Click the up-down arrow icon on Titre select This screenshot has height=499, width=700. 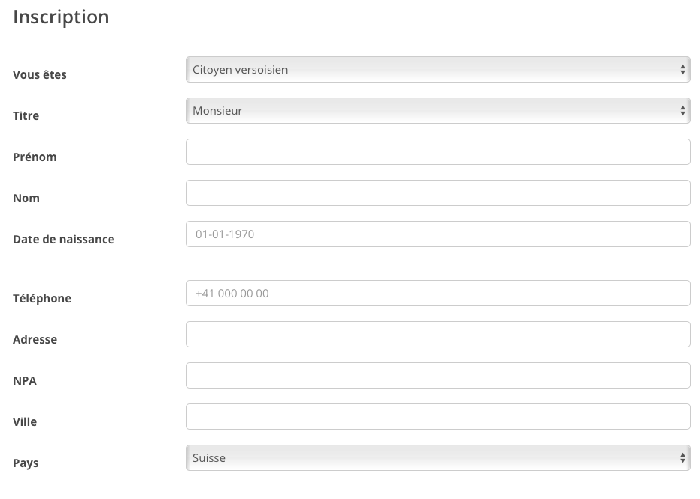pyautogui.click(x=683, y=111)
